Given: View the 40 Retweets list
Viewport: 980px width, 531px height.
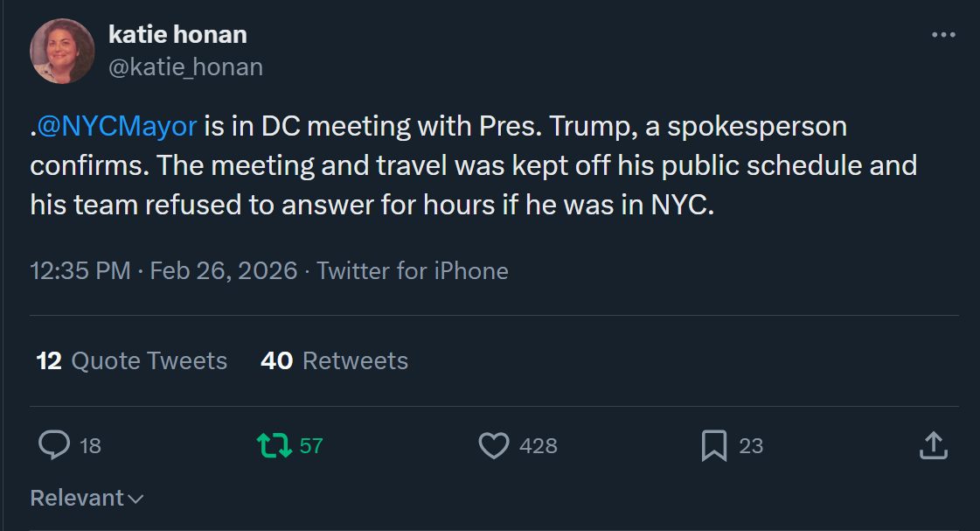Looking at the screenshot, I should point(334,360).
